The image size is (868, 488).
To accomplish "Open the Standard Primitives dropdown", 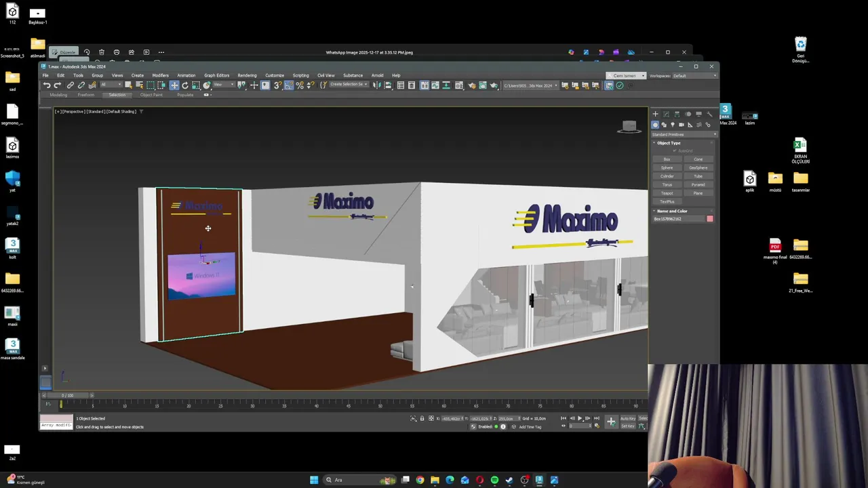I will coord(684,134).
